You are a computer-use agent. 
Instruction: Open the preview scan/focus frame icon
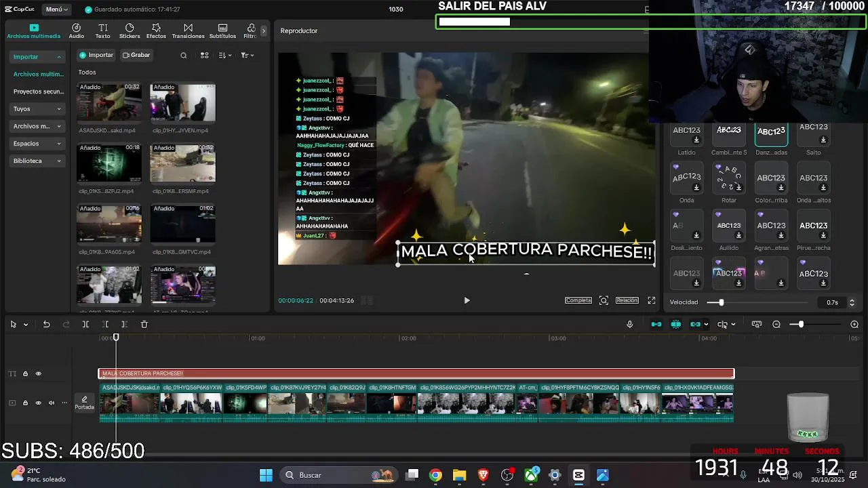604,300
